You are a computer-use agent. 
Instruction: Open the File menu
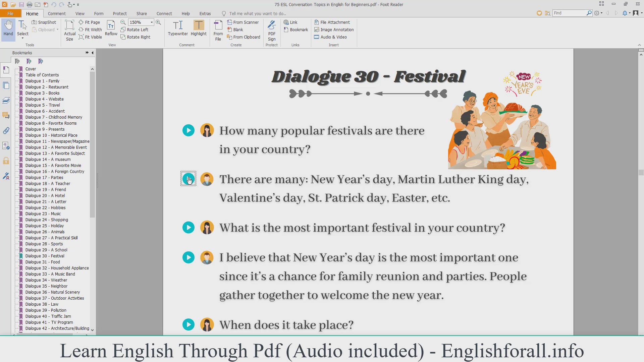10,13
